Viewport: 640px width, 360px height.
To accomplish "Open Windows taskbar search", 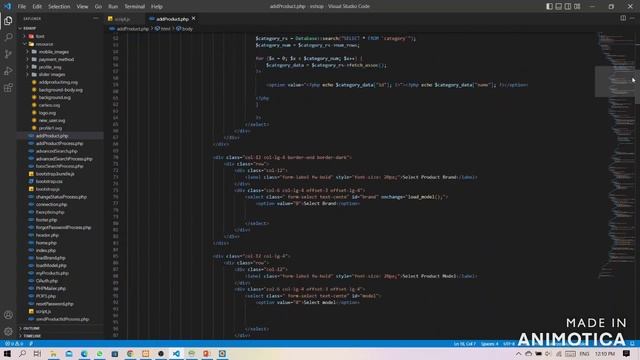I will (22, 353).
